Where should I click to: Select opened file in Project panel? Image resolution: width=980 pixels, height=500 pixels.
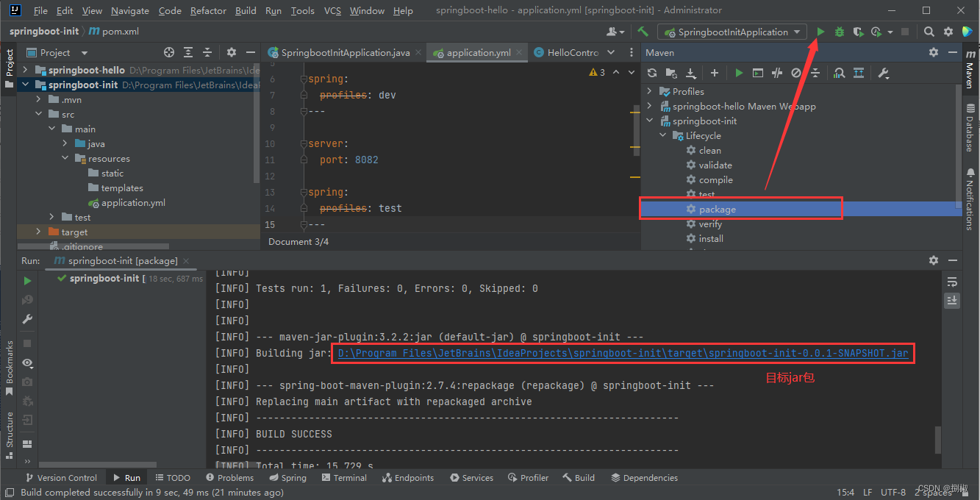[x=169, y=52]
